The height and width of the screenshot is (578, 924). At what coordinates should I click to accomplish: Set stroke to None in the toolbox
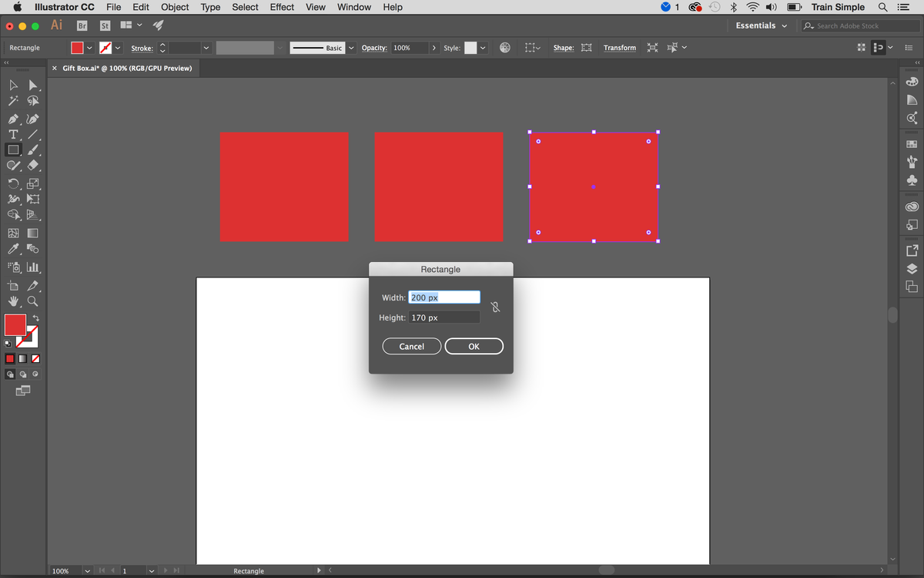tap(36, 358)
